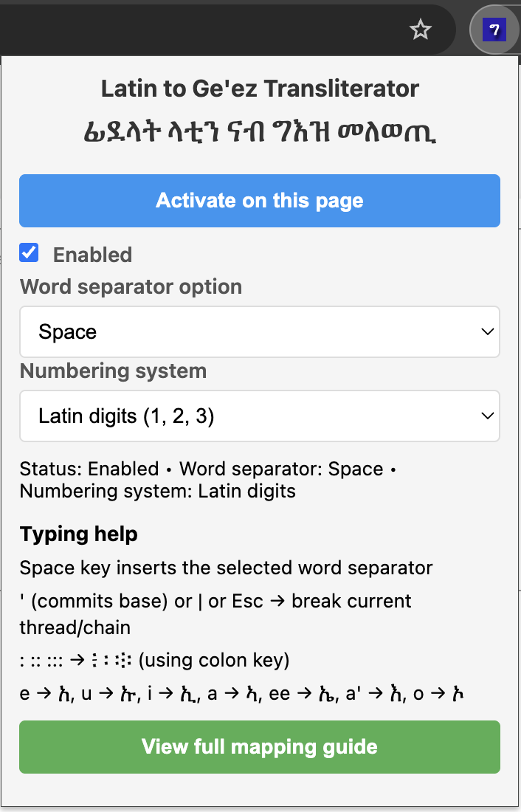521x812 pixels.
Task: Open the View full mapping guide
Action: coord(260,746)
